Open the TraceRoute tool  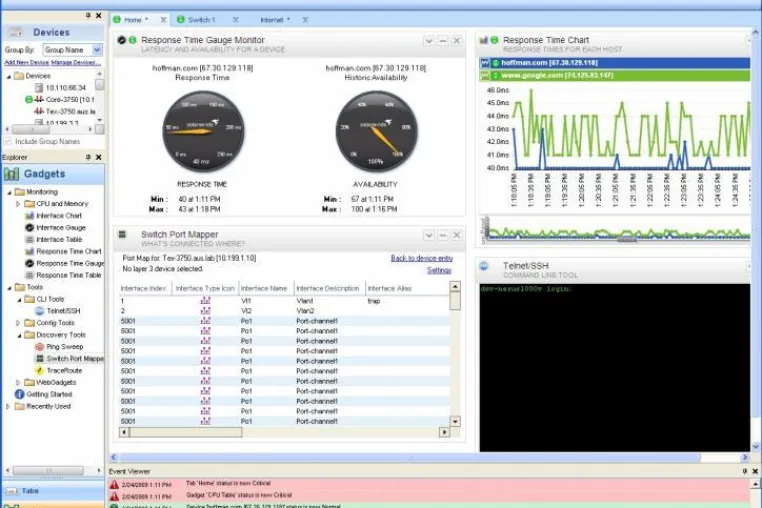tap(64, 370)
